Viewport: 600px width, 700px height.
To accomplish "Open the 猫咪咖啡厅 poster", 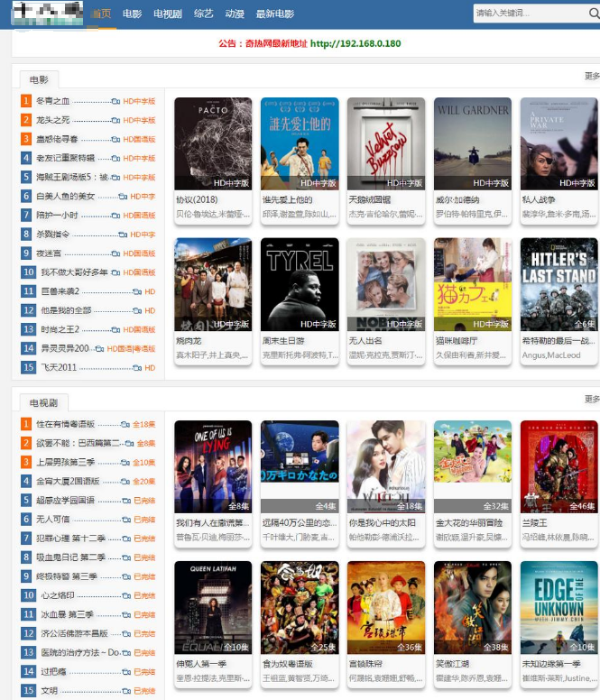I will point(473,284).
